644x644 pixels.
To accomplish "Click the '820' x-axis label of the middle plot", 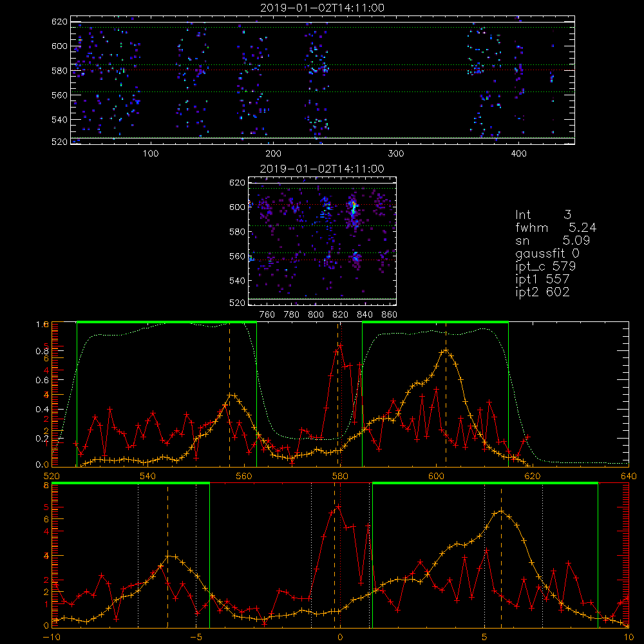I will click(341, 314).
